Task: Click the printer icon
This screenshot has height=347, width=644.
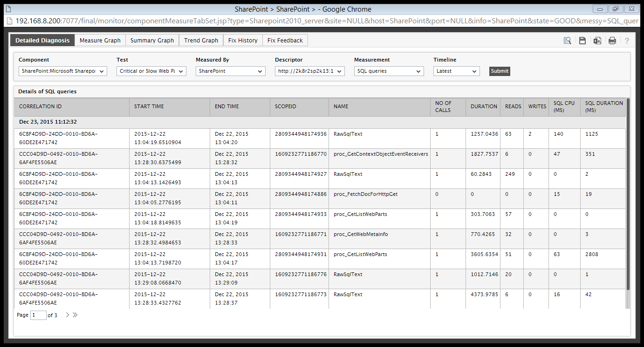Action: click(x=612, y=41)
